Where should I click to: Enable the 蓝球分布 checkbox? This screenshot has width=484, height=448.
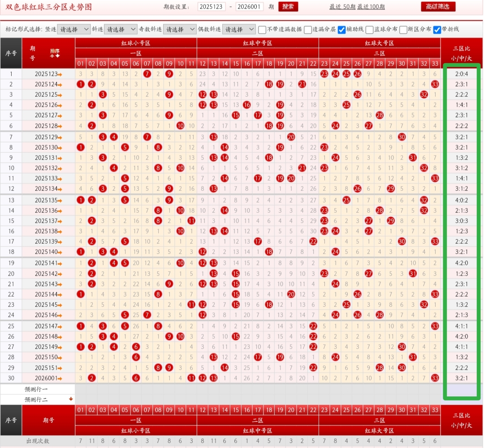click(369, 30)
